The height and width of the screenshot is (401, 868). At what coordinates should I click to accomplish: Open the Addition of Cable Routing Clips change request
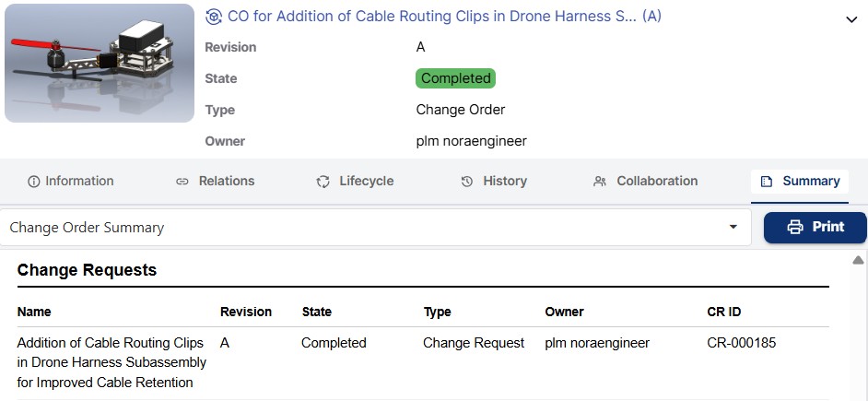coord(111,362)
